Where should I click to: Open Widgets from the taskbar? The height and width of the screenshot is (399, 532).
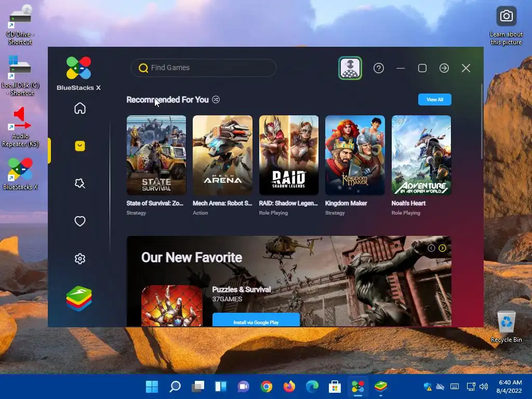coord(220,386)
